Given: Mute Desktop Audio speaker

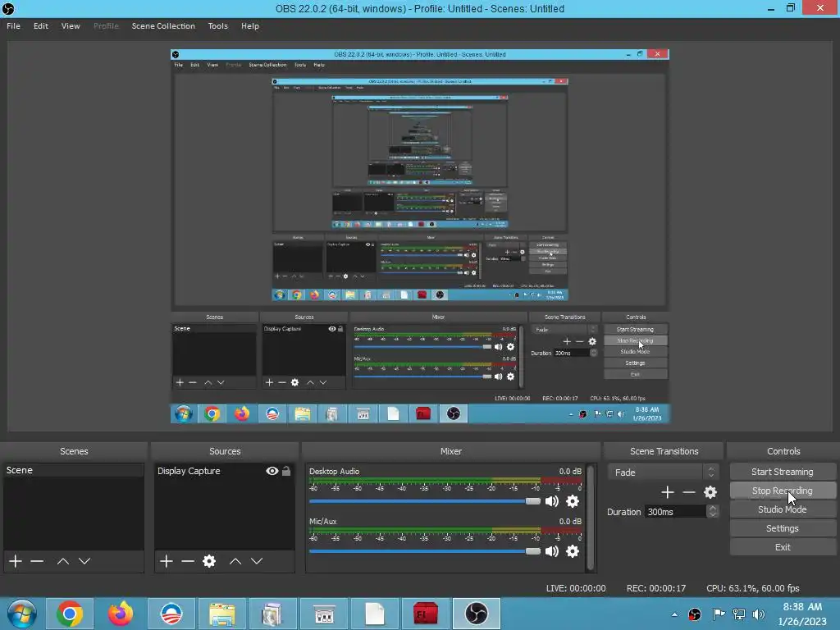Looking at the screenshot, I should pos(552,501).
